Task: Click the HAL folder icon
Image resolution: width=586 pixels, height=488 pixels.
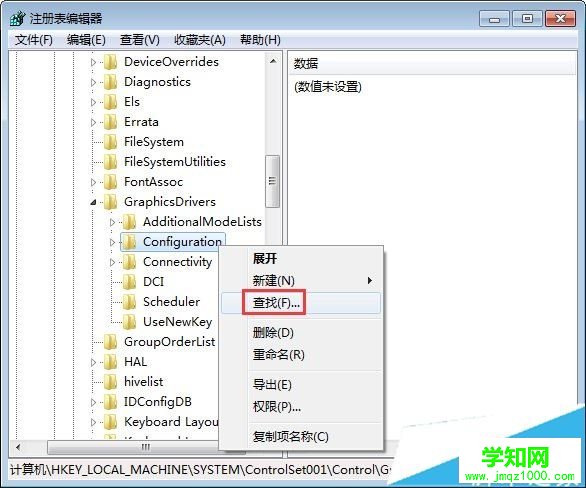Action: tap(111, 362)
